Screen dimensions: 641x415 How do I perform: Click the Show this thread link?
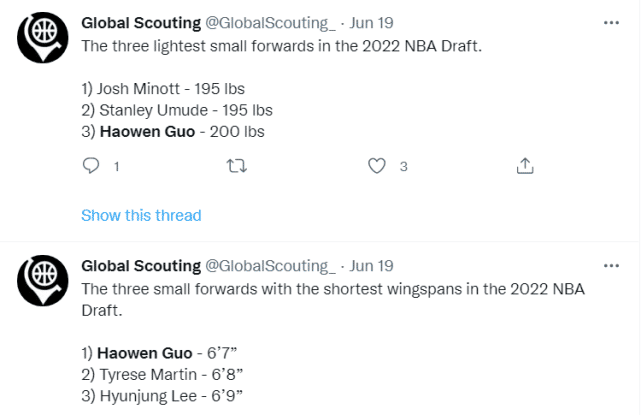pos(141,215)
